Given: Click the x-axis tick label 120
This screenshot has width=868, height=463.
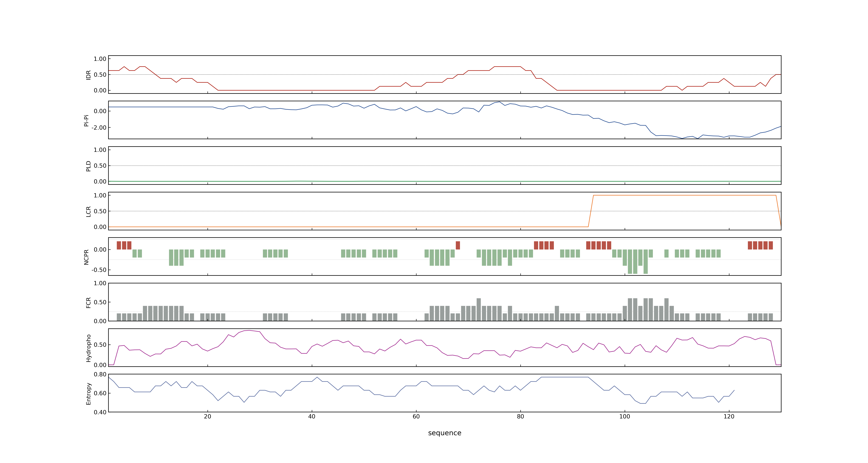Looking at the screenshot, I should (x=729, y=416).
